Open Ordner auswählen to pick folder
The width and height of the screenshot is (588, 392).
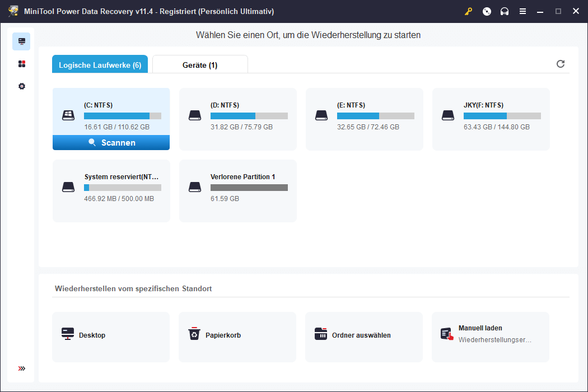coord(364,337)
